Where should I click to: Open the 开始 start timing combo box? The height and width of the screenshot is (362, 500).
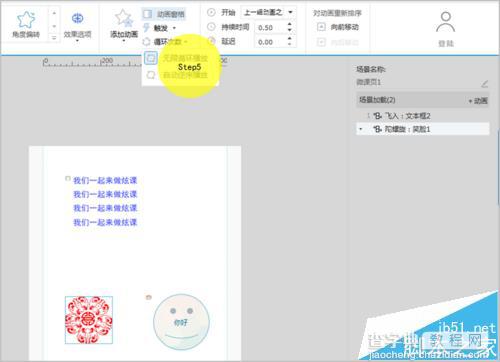[268, 13]
